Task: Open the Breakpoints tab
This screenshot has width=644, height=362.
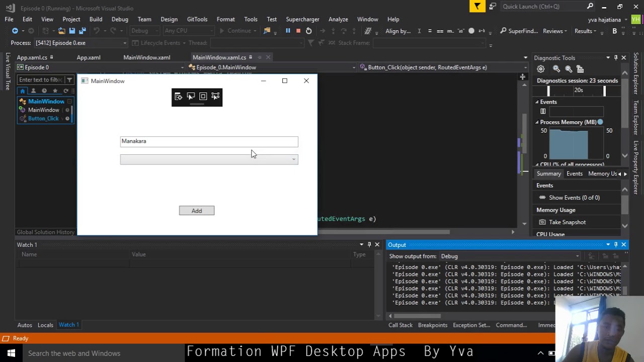Action: point(433,325)
